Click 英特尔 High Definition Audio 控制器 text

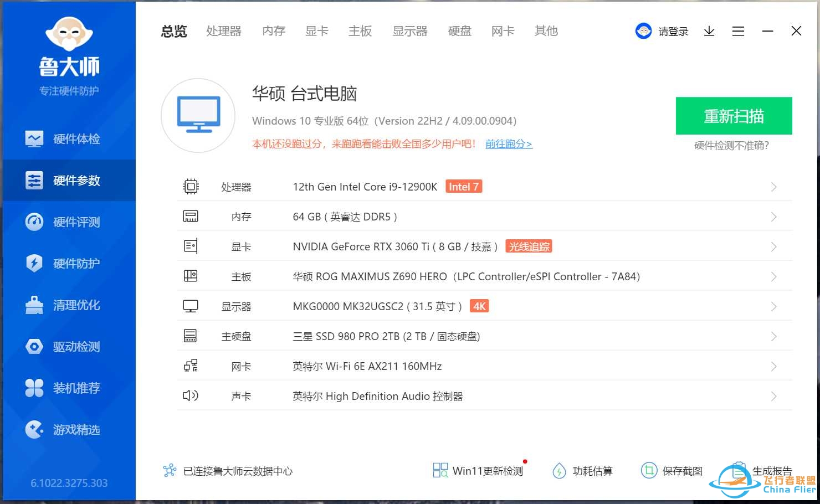pyautogui.click(x=378, y=397)
